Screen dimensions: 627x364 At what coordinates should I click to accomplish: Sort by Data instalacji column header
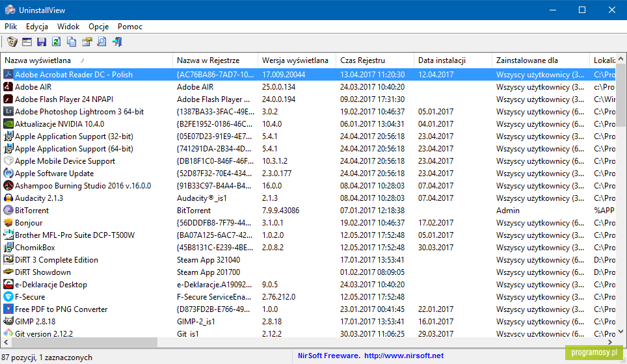(453, 60)
